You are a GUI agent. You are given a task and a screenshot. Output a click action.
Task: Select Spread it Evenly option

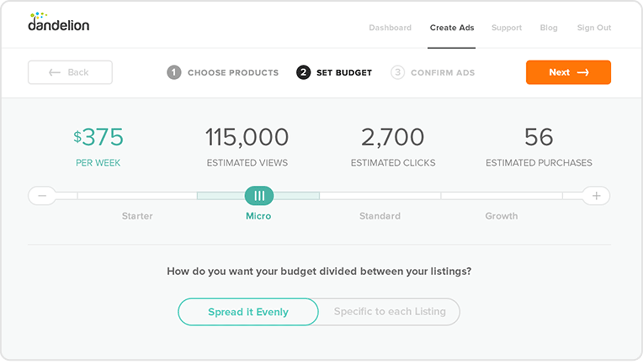(248, 312)
